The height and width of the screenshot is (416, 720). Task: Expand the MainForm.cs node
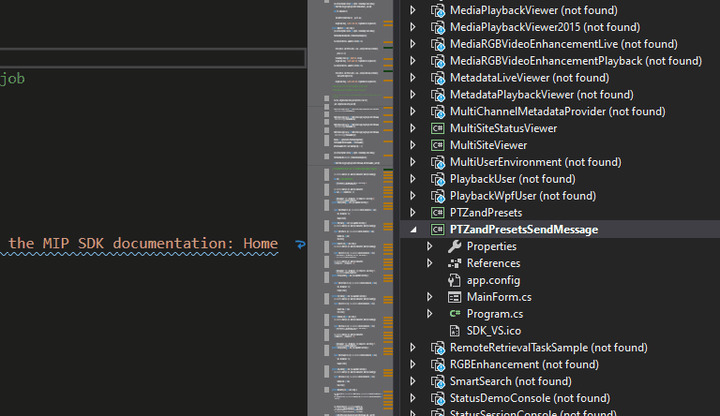[430, 297]
